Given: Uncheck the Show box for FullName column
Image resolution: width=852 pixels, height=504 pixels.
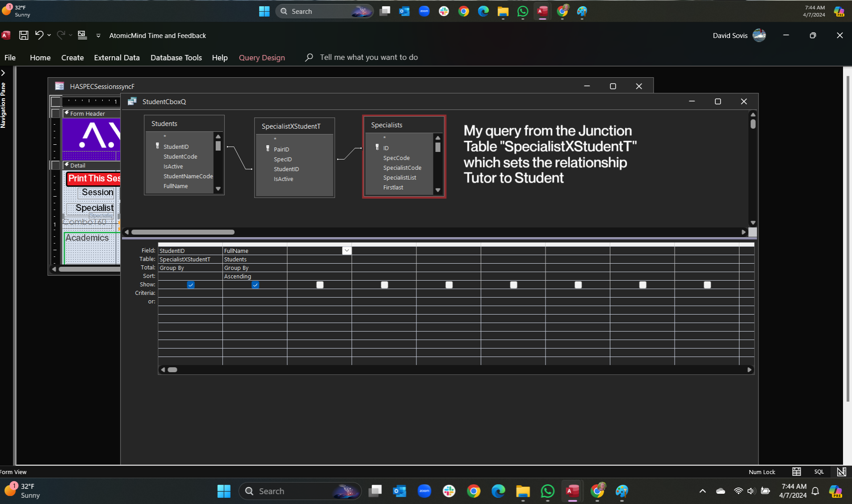Looking at the screenshot, I should (x=255, y=285).
